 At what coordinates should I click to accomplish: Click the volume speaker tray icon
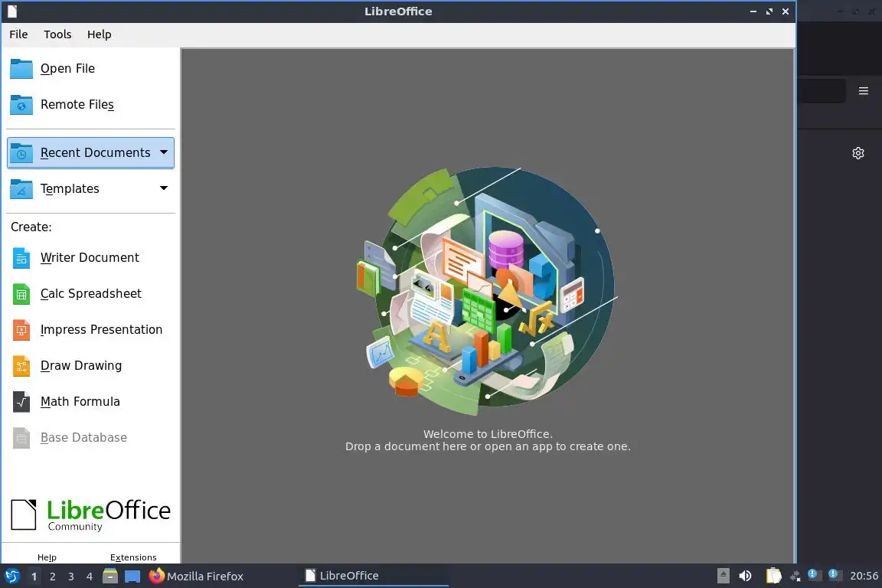click(x=745, y=576)
